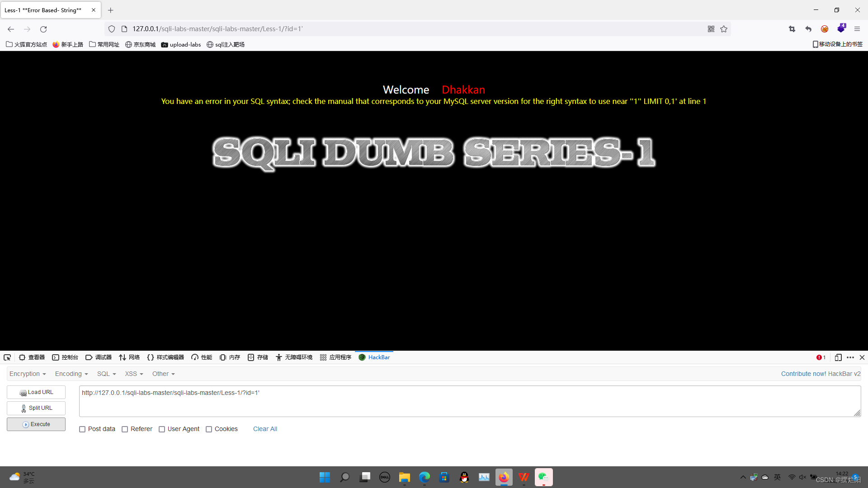Toggle responsive design mode in devtools
The image size is (868, 488).
[838, 357]
